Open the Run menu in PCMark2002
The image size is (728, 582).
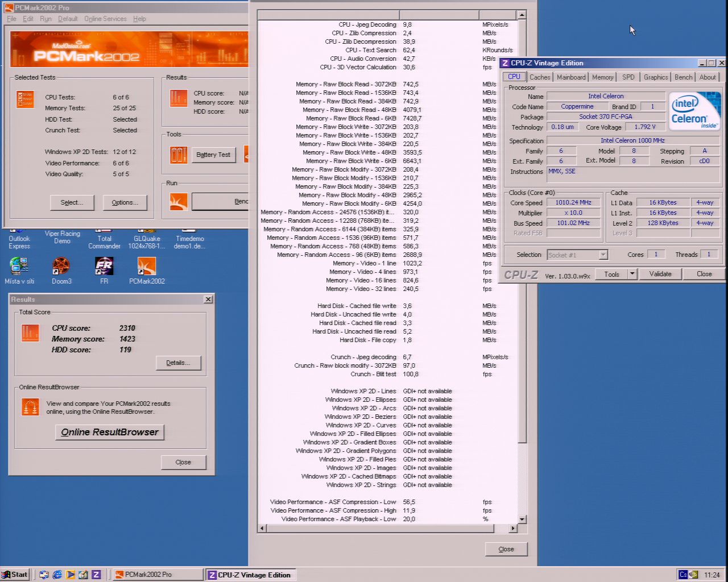coord(45,19)
